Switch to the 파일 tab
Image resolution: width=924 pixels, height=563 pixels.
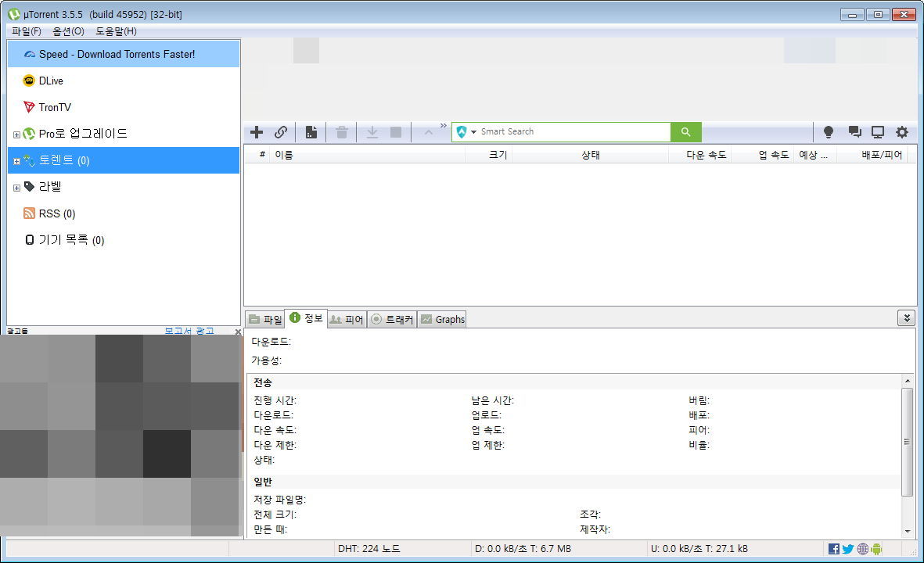(x=265, y=319)
